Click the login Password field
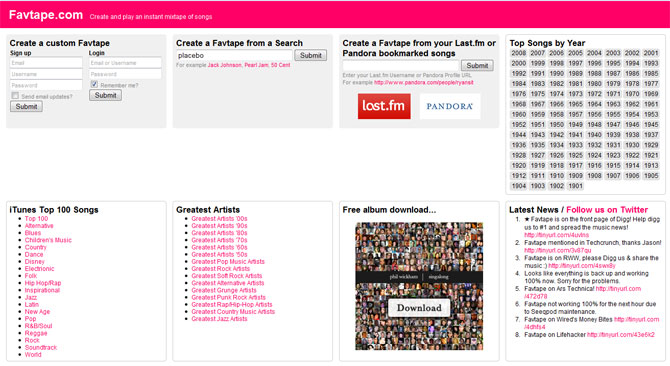This screenshot has width=670, height=366. pos(125,74)
